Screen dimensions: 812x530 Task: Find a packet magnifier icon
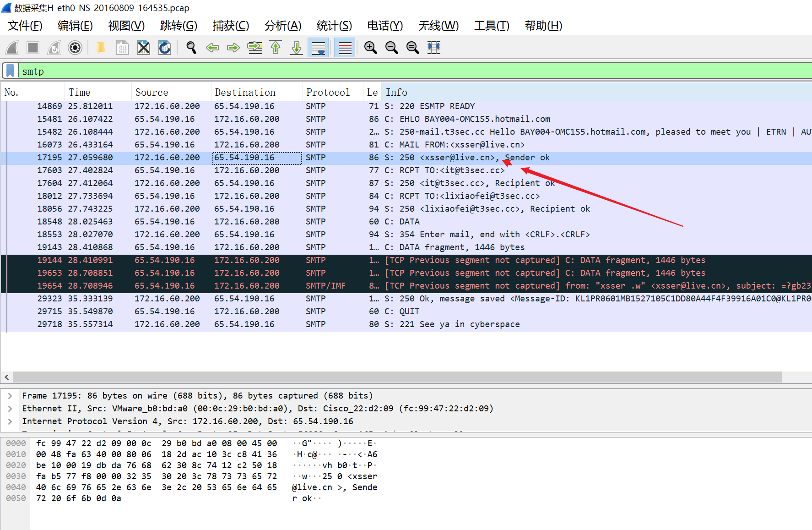pyautogui.click(x=191, y=48)
